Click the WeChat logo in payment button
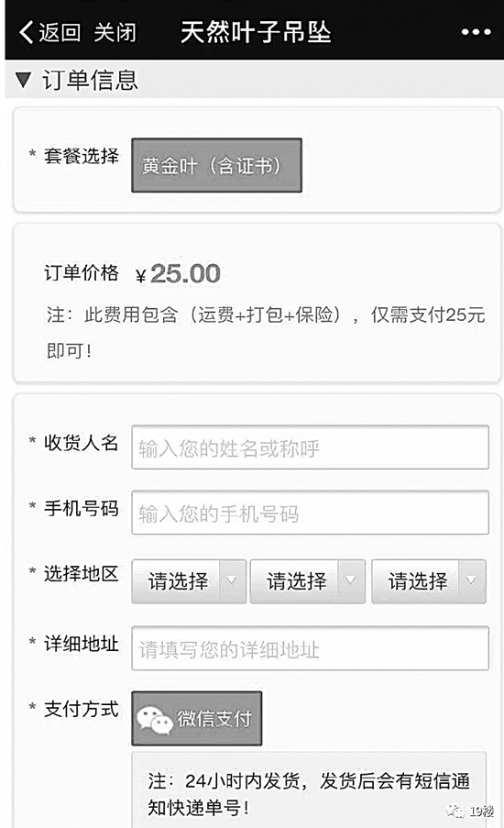This screenshot has height=828, width=504. [154, 719]
